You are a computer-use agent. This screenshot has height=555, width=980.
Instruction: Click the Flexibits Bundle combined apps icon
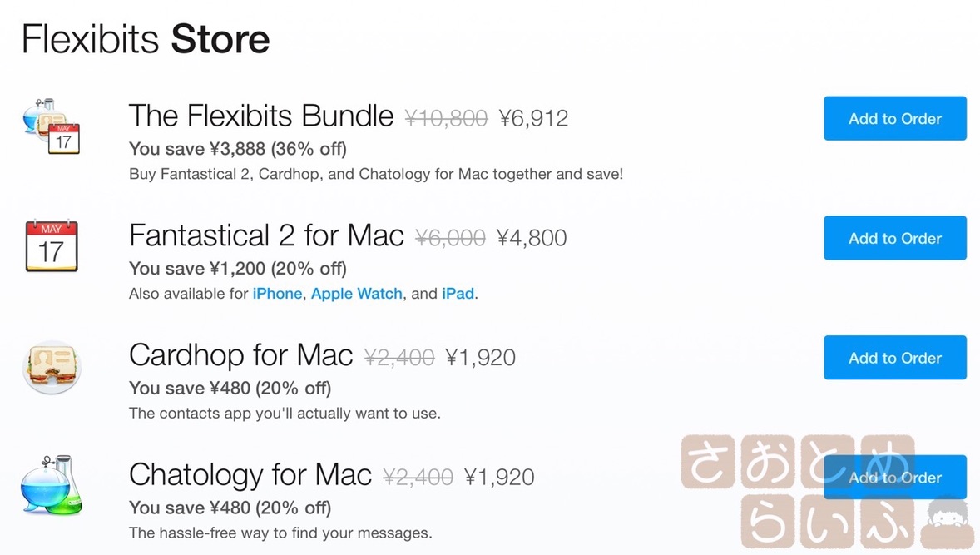52,126
